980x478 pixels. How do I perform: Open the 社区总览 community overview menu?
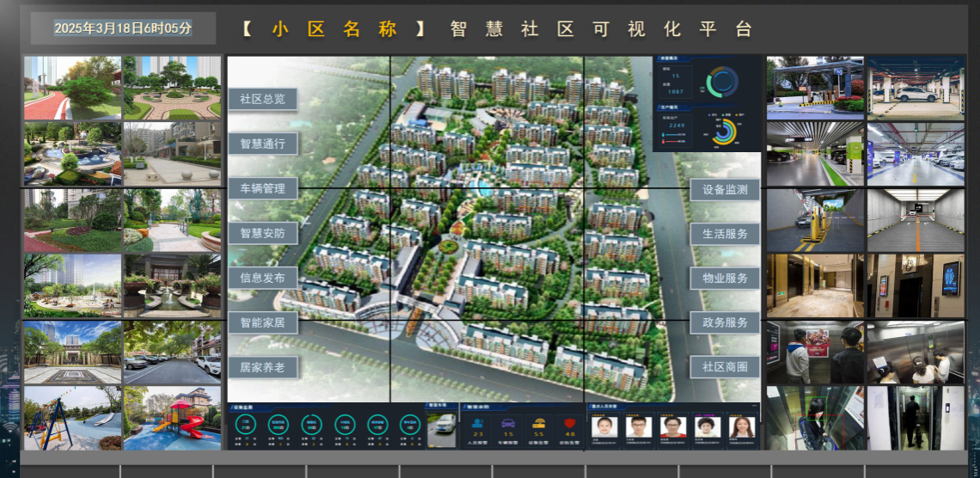pos(262,100)
